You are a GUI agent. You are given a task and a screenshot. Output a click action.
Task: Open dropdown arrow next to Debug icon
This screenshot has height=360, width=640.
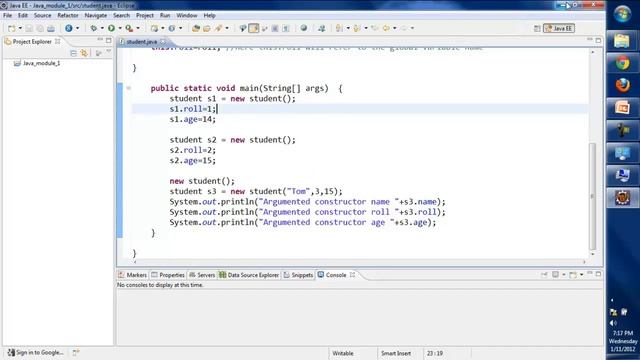(x=102, y=28)
